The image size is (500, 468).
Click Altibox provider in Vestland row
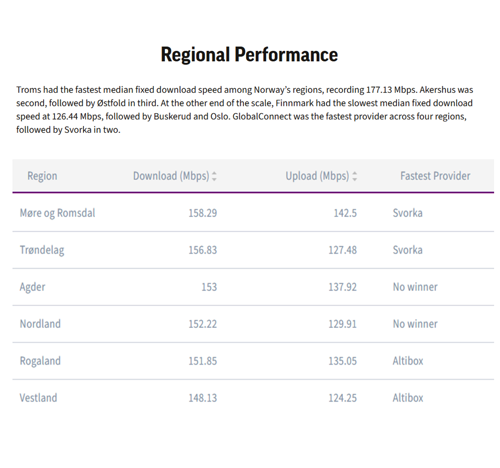[x=408, y=398]
